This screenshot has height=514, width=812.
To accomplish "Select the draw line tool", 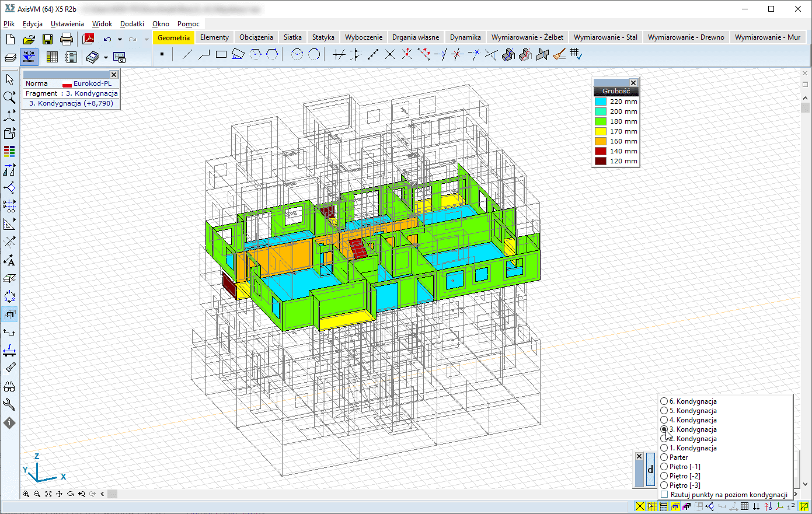I will pos(187,55).
